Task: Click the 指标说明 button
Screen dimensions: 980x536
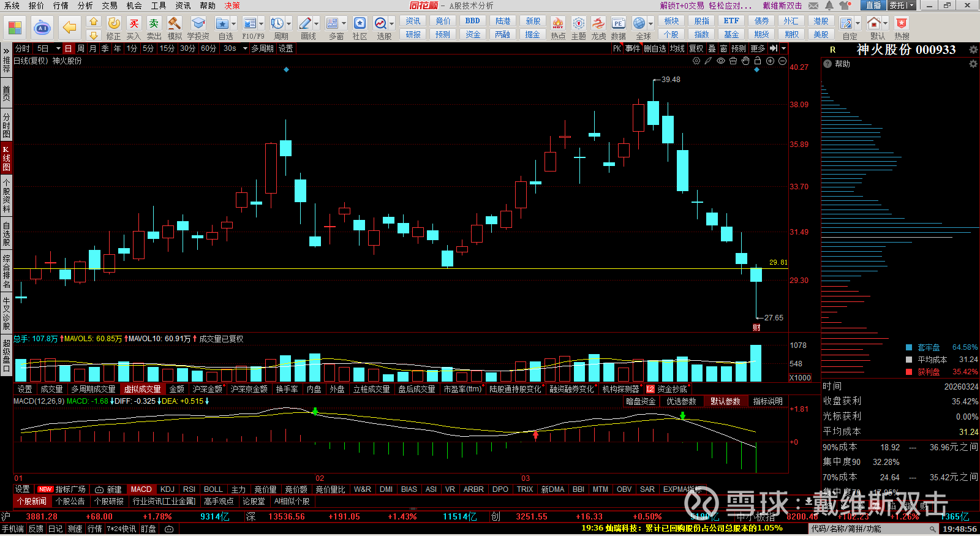Action: [x=768, y=401]
